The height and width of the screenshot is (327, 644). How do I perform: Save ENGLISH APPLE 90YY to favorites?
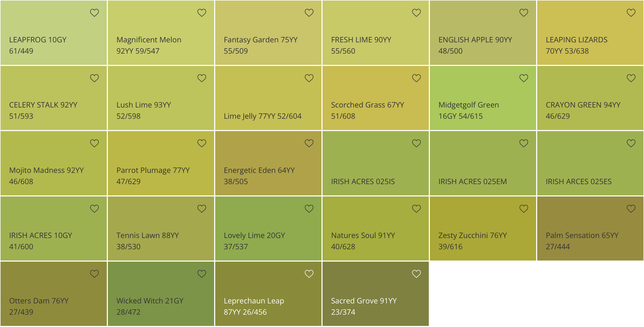point(524,13)
